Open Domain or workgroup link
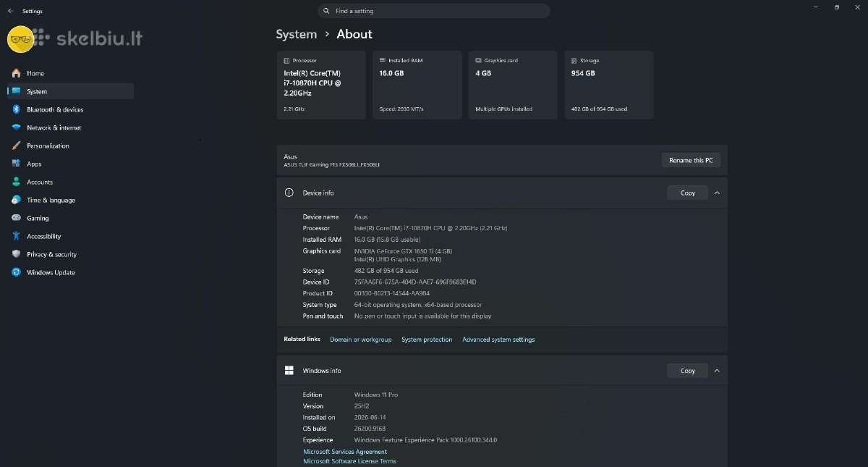 click(x=361, y=340)
